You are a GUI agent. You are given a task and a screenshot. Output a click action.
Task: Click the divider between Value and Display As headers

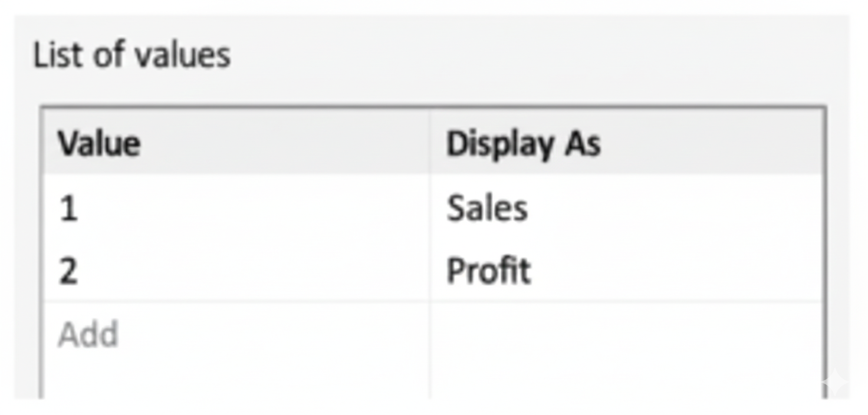430,144
